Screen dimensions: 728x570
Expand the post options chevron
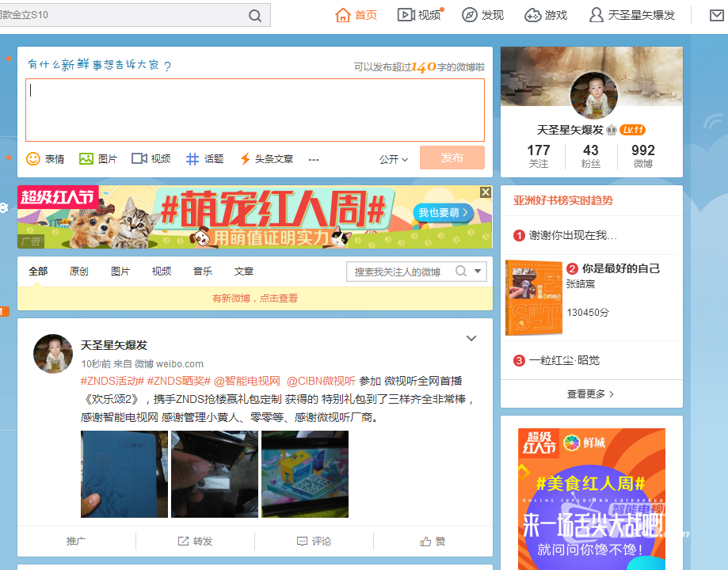[x=471, y=338]
